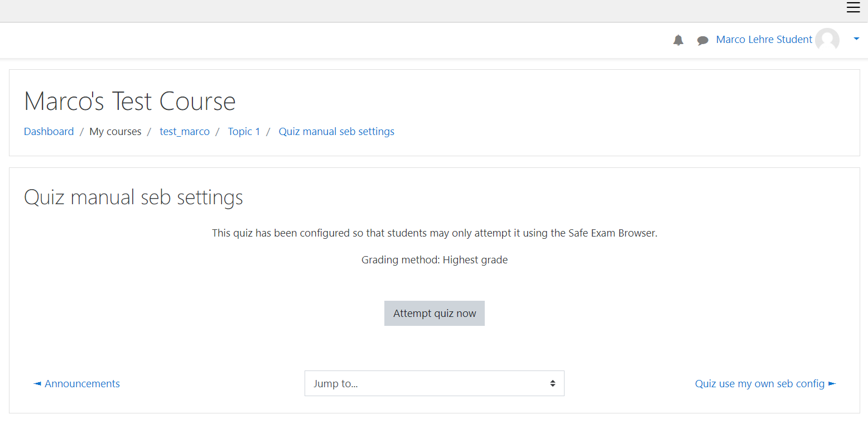Click the right arrow after the seb config link
The image size is (868, 438).
click(x=832, y=383)
